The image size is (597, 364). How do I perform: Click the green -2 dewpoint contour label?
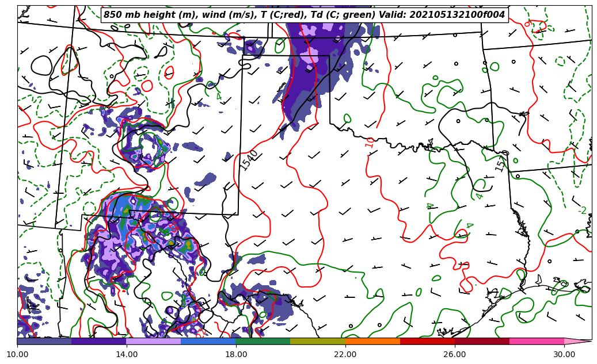click(x=582, y=210)
